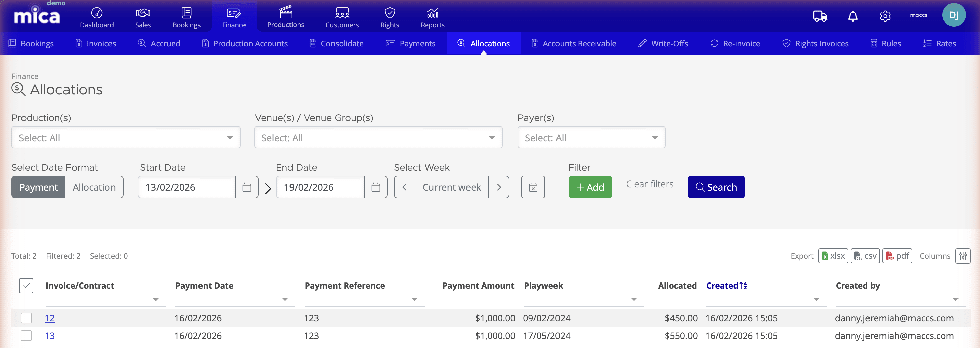Open the Rights section

(x=390, y=17)
